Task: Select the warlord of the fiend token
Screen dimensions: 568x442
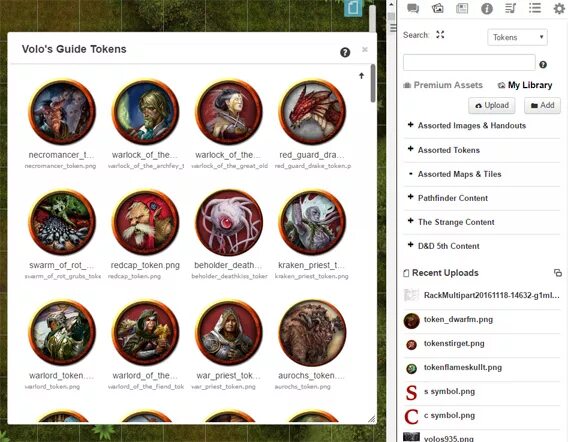Action: point(146,333)
